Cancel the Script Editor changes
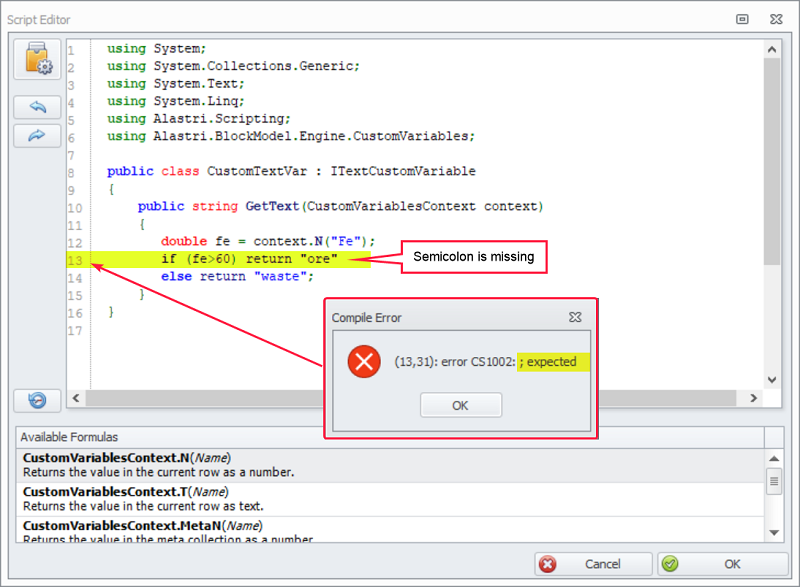The image size is (800, 587). pyautogui.click(x=593, y=564)
